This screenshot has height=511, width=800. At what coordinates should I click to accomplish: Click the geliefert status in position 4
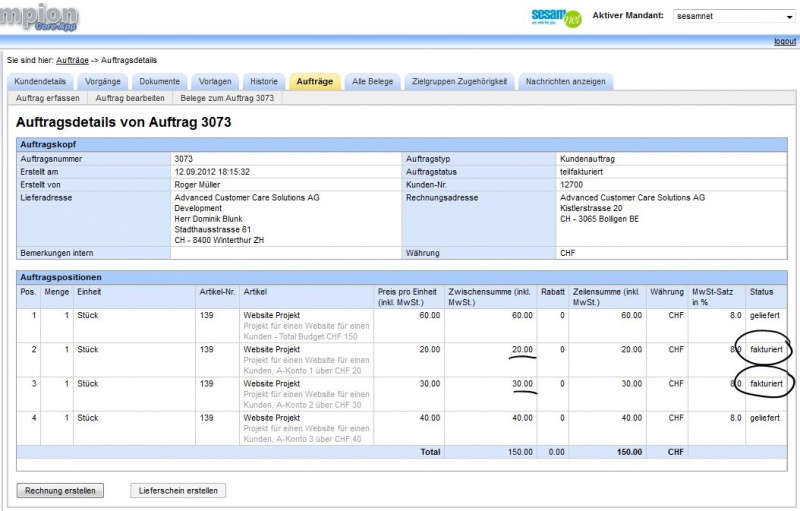(x=765, y=418)
